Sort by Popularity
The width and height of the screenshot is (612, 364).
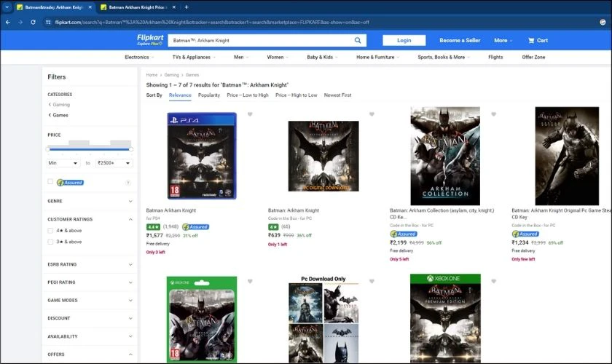point(209,95)
